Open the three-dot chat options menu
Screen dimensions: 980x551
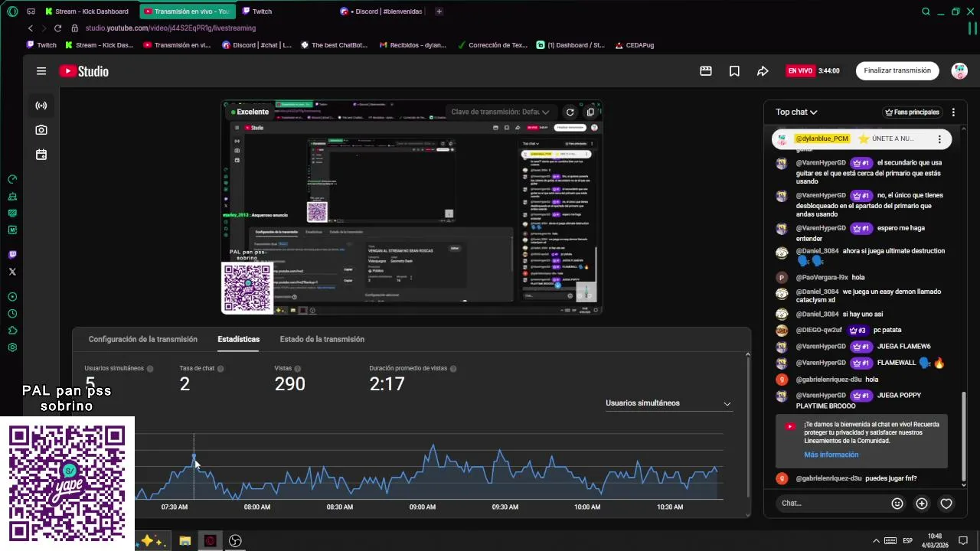(x=953, y=112)
